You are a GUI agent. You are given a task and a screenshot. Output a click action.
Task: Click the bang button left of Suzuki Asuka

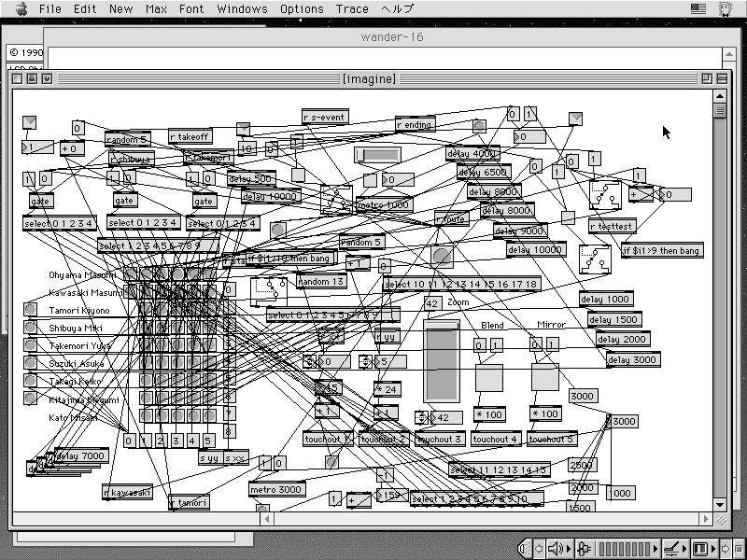click(x=30, y=362)
